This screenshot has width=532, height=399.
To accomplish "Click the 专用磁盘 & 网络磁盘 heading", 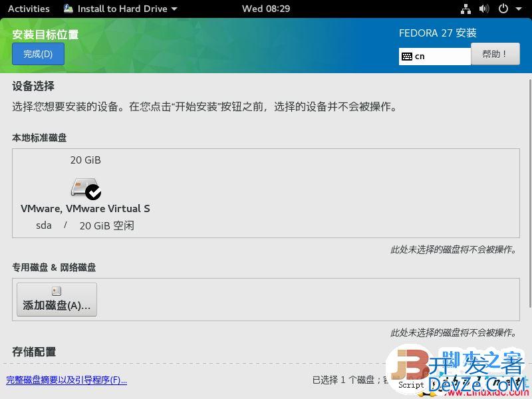I will pyautogui.click(x=54, y=267).
